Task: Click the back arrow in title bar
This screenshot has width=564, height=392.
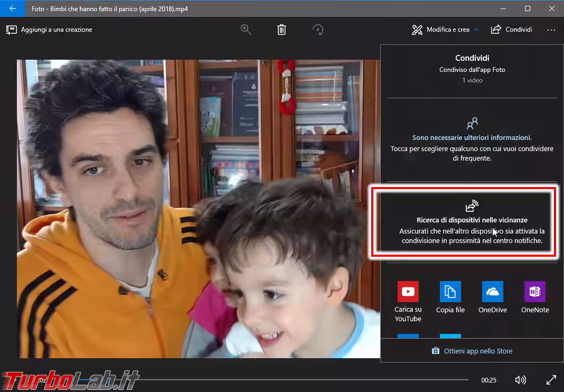Action: coord(13,8)
